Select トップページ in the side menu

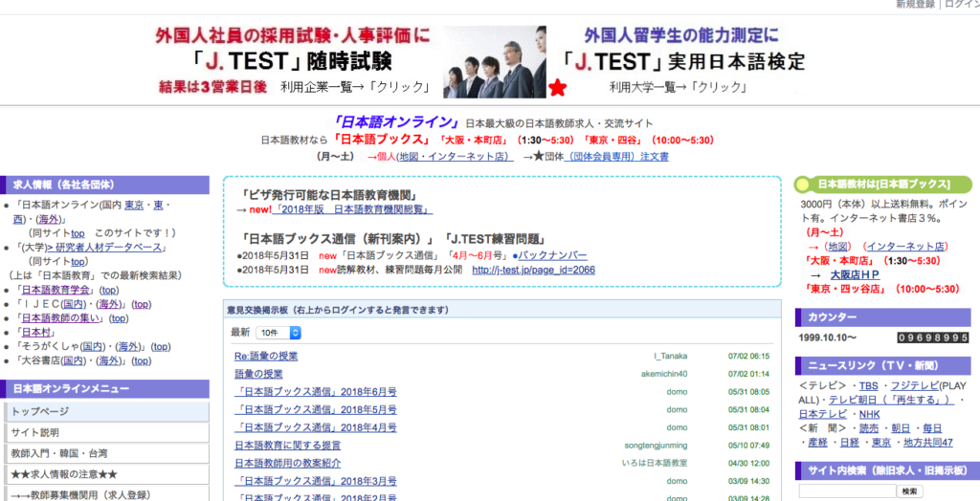[105, 411]
